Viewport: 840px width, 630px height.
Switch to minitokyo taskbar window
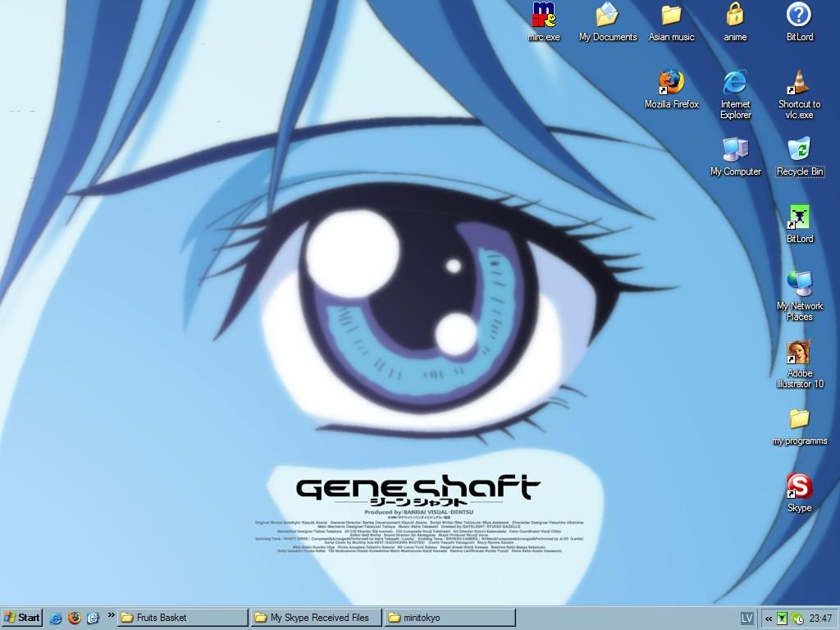tap(450, 618)
